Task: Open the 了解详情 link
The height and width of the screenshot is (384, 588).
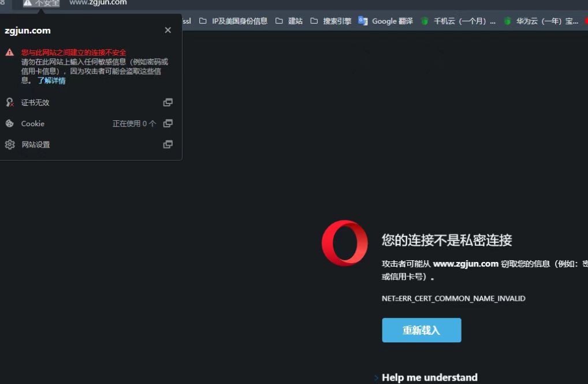Action: tap(51, 81)
